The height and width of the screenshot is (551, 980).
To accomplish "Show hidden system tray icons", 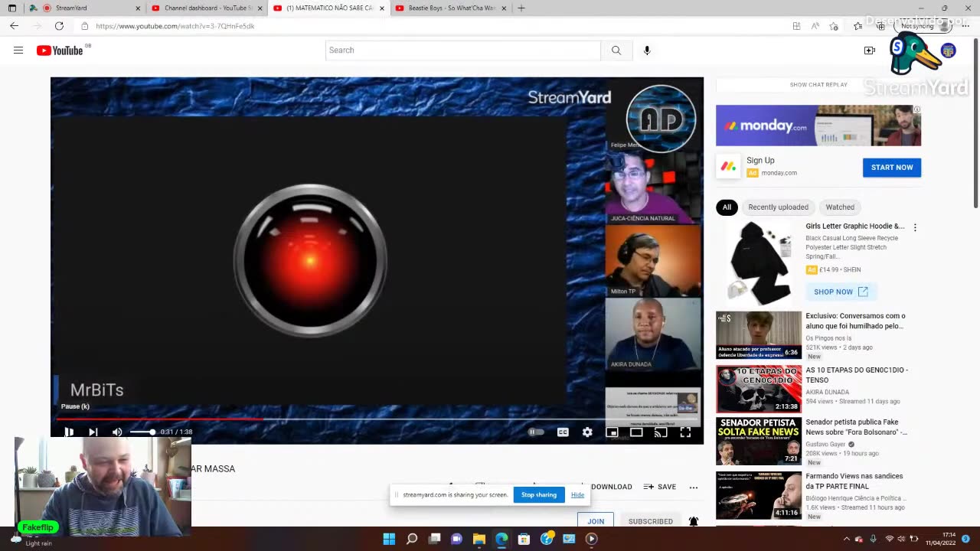I will click(x=846, y=539).
